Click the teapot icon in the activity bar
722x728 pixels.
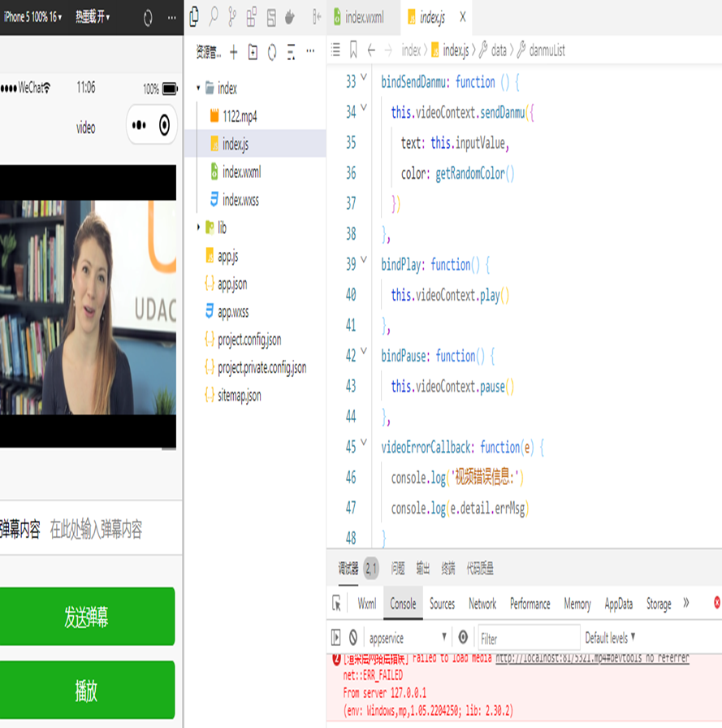pyautogui.click(x=290, y=17)
